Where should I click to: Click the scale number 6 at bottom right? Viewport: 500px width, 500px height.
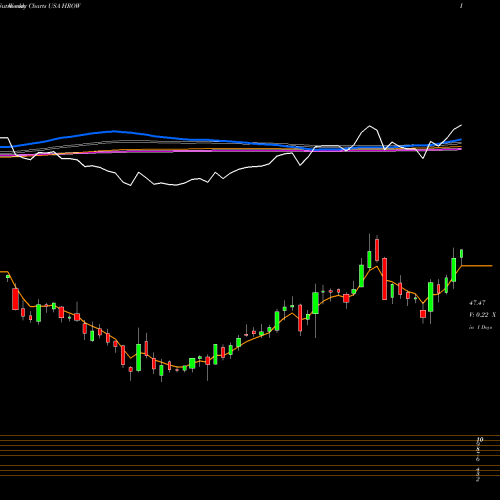pyautogui.click(x=478, y=459)
